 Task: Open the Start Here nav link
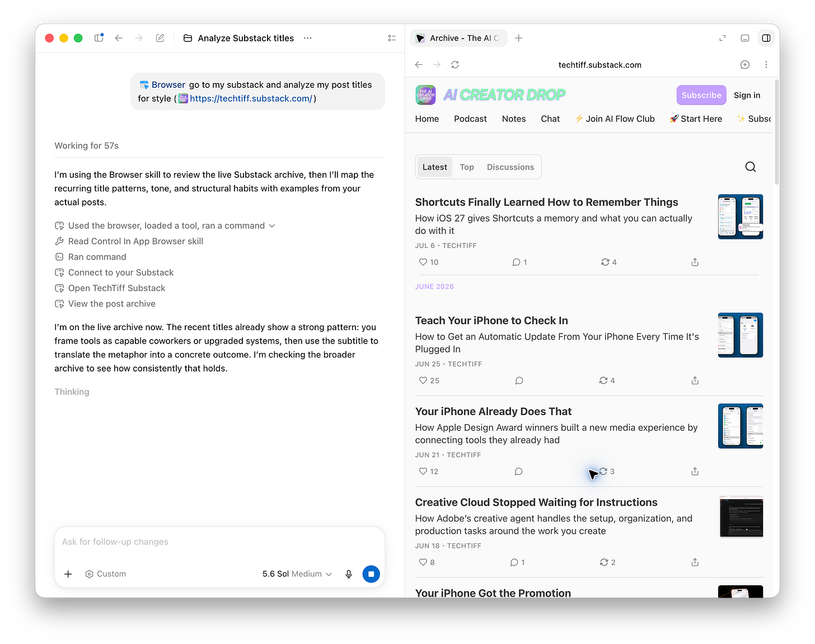click(696, 119)
